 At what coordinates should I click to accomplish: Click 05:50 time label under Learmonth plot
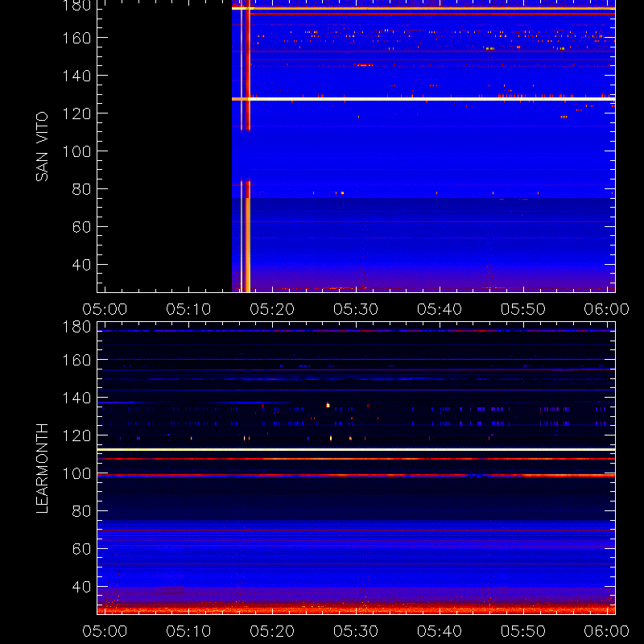(x=522, y=631)
